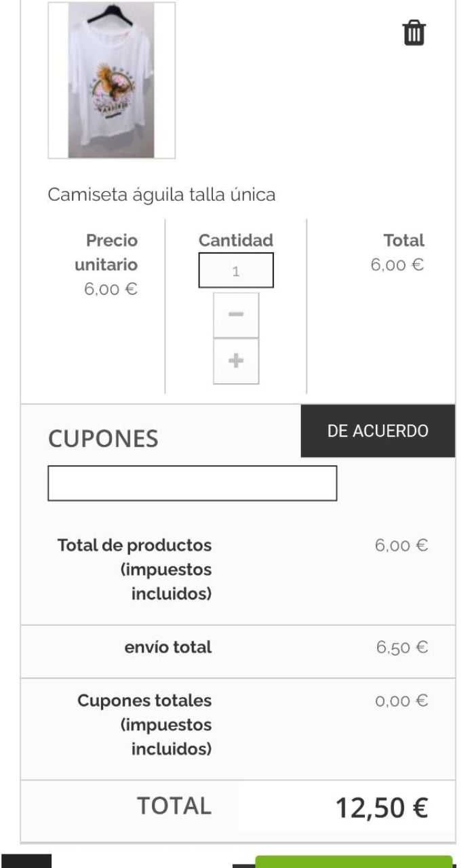Decrease the Cantidad using the − control
The height and width of the screenshot is (868, 476).
tap(236, 314)
